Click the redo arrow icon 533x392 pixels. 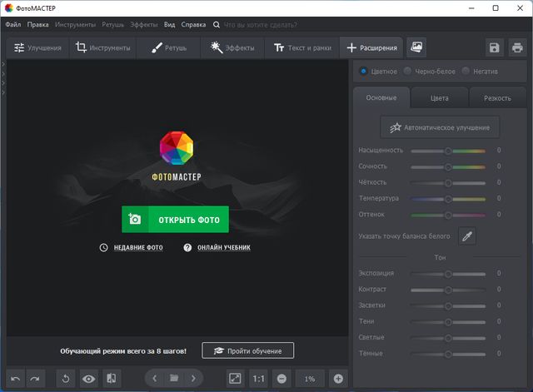click(x=34, y=379)
